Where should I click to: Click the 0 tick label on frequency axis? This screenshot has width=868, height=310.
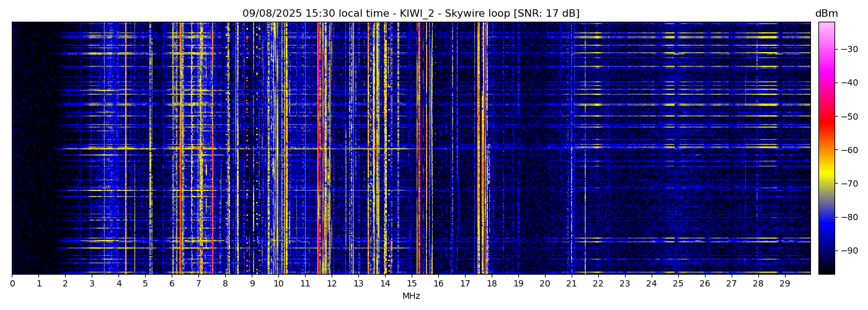(x=12, y=284)
